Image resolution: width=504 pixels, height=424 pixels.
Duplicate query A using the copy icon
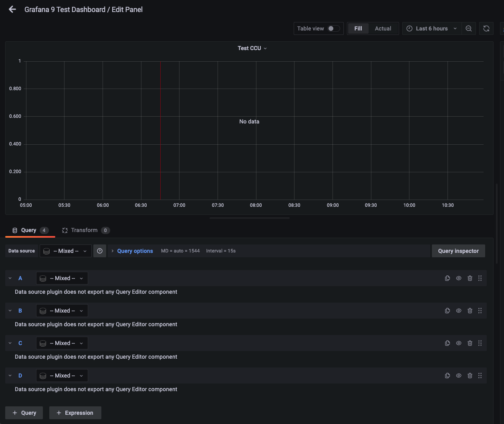click(x=448, y=278)
